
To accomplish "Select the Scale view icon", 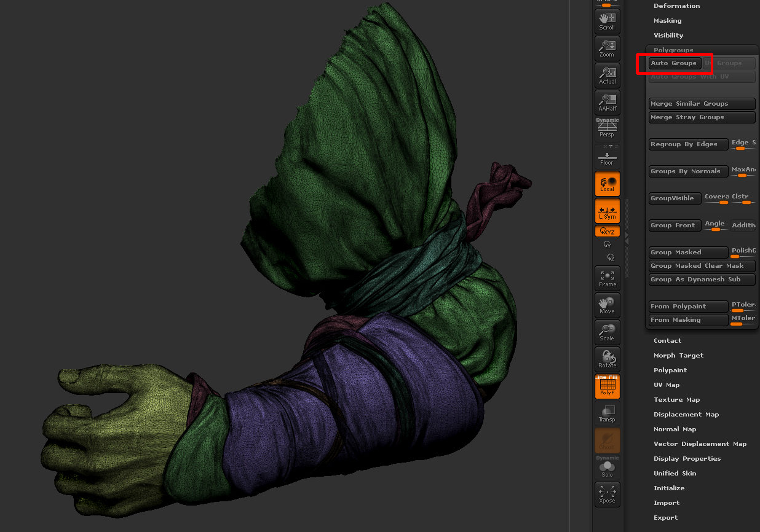I will [x=608, y=332].
